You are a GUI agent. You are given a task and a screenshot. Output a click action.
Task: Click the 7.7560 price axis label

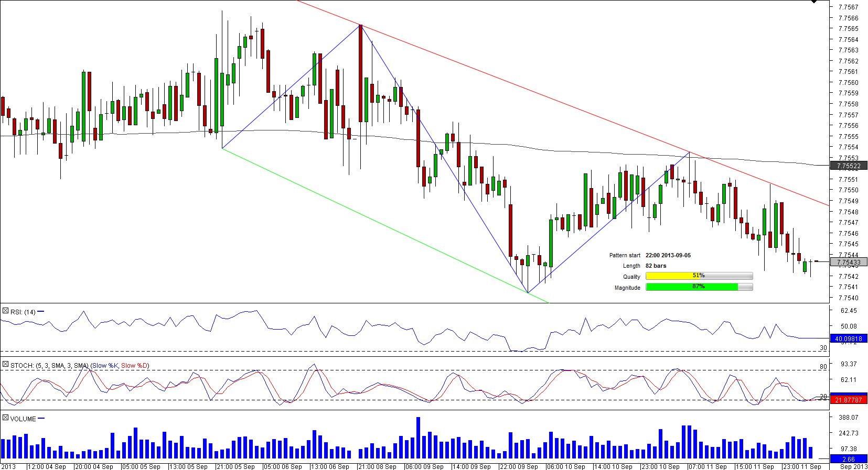(x=849, y=83)
